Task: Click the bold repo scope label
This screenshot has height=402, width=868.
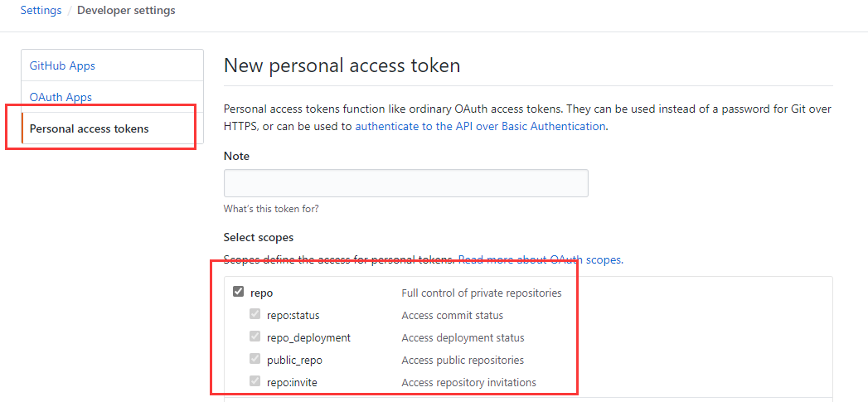Action: pyautogui.click(x=261, y=293)
